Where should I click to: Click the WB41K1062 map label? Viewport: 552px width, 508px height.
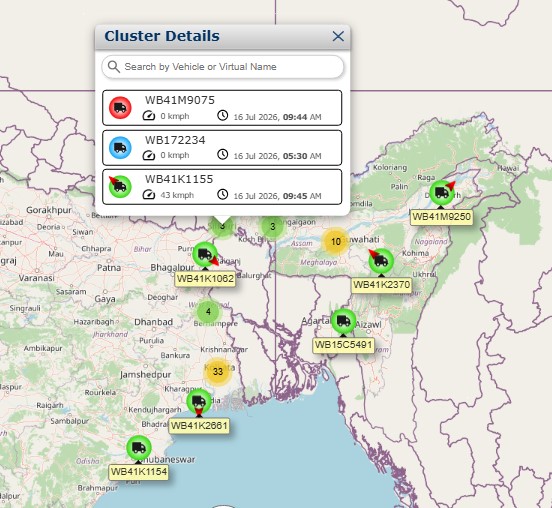205,279
